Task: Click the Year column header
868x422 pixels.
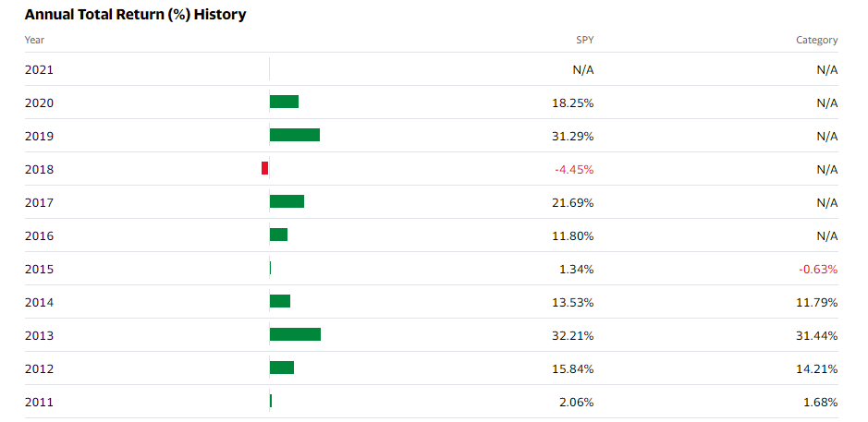Action: click(34, 40)
